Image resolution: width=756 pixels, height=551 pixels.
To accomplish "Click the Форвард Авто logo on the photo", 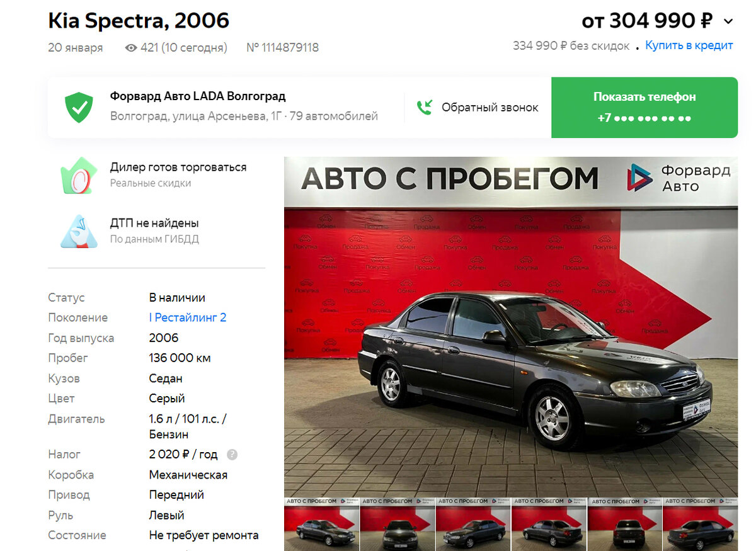I will click(x=679, y=178).
